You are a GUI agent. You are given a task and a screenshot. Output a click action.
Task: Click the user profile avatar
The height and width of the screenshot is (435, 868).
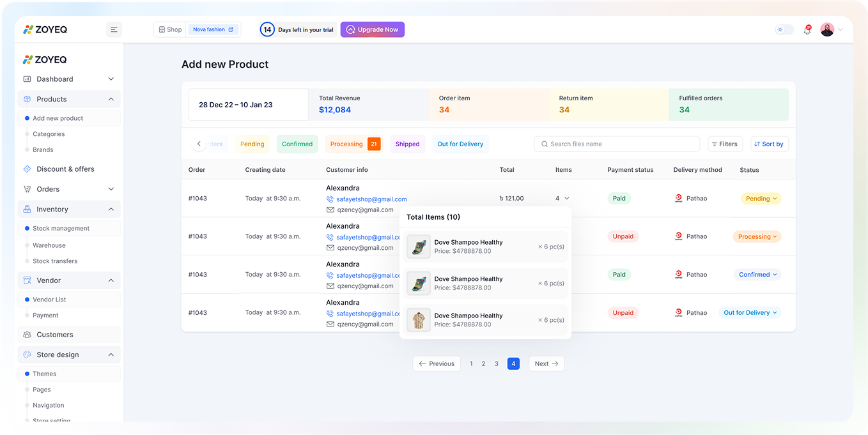point(827,30)
